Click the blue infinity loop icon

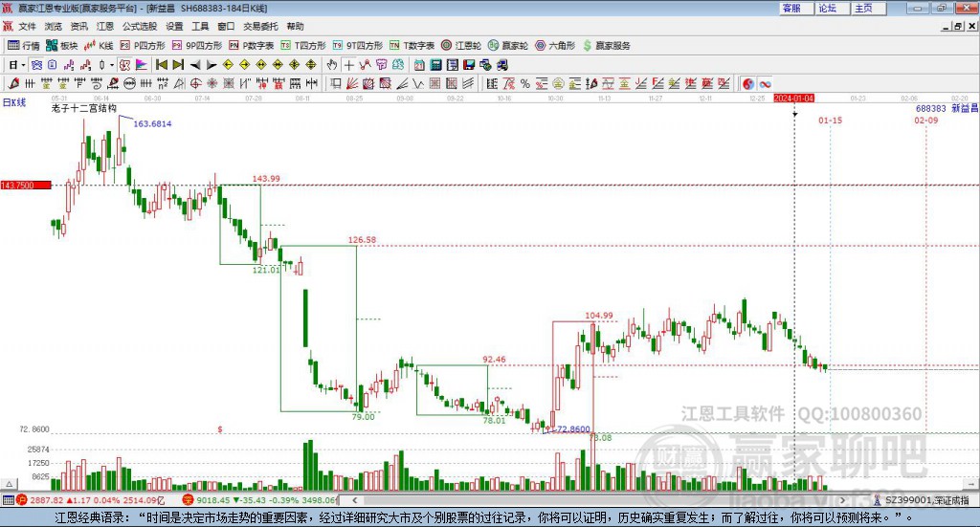click(766, 83)
